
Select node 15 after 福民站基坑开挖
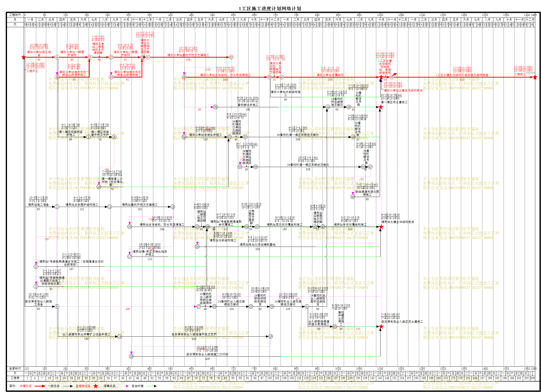tap(173, 207)
